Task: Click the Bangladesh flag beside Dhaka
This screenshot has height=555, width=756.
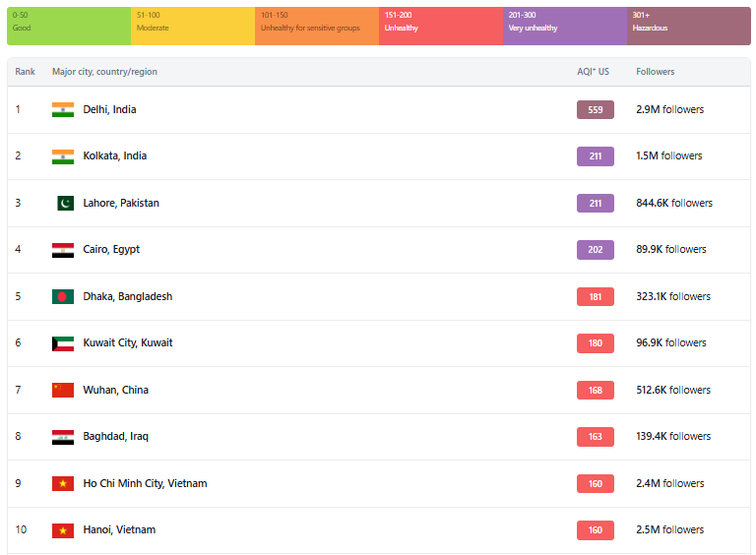Action: (x=63, y=296)
